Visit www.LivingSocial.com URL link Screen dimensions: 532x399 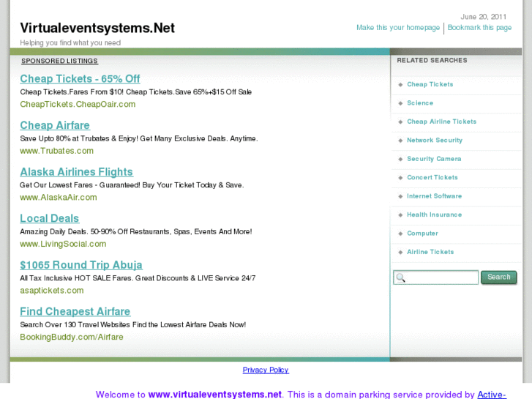click(x=63, y=244)
